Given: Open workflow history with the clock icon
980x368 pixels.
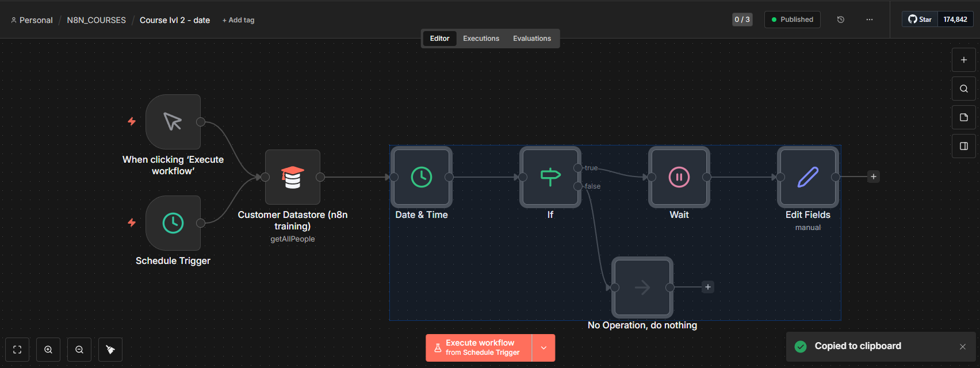Looking at the screenshot, I should [840, 20].
